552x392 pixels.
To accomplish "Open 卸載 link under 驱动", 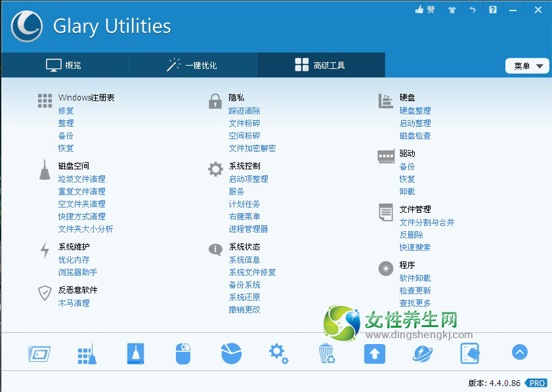I will [407, 192].
